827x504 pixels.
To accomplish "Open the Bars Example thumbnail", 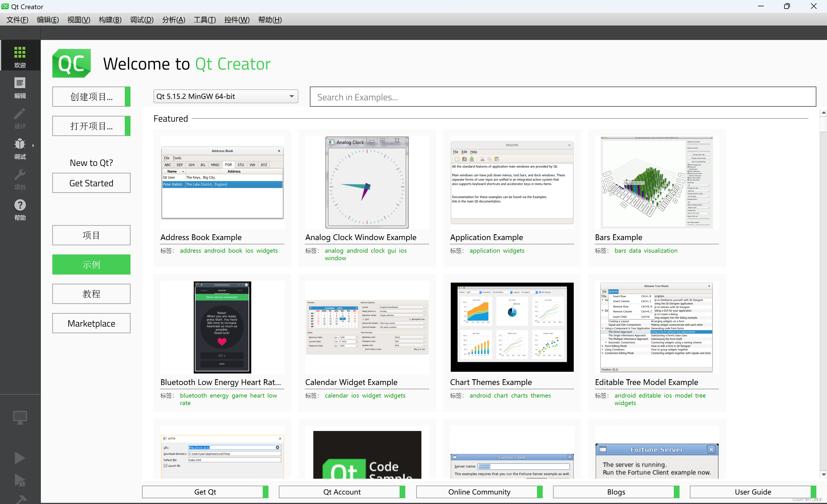I will (657, 183).
